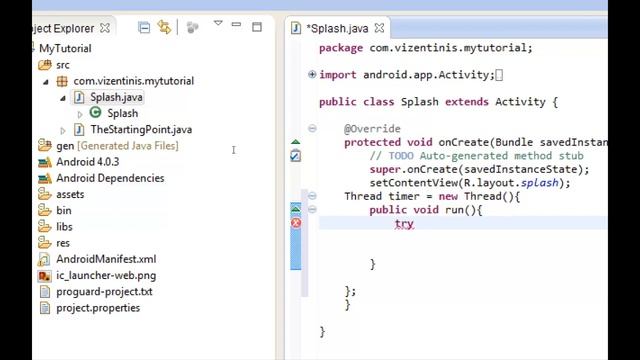Expand the Splash class node
Viewport: 640px width, 360px height.
click(80, 114)
